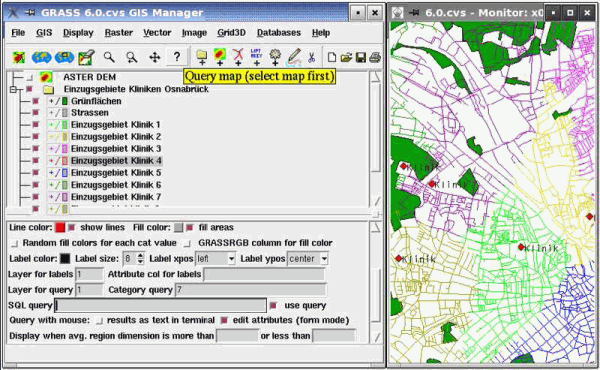
Task: Click into the SQL query field
Action: tap(161, 305)
